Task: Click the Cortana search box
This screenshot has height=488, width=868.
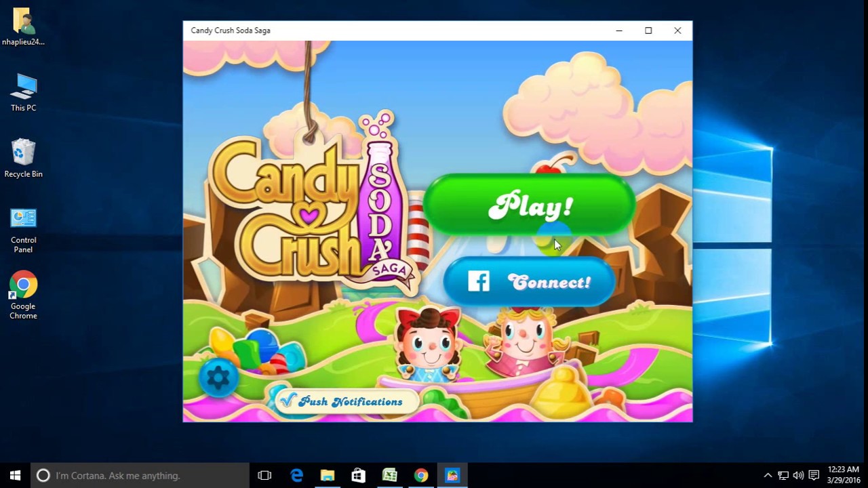Action: [x=140, y=475]
